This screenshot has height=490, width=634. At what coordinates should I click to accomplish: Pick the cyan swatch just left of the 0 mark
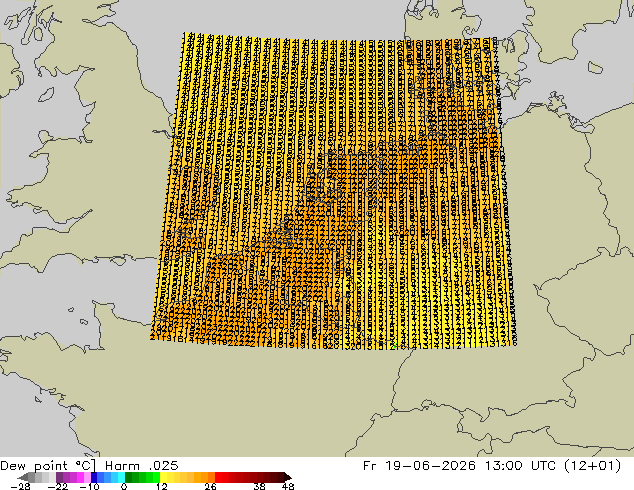(121, 477)
